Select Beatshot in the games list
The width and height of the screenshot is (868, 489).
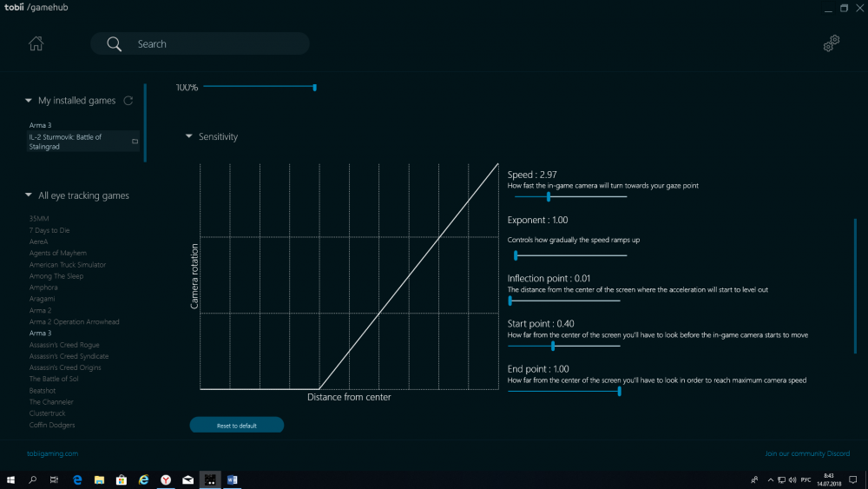click(42, 391)
